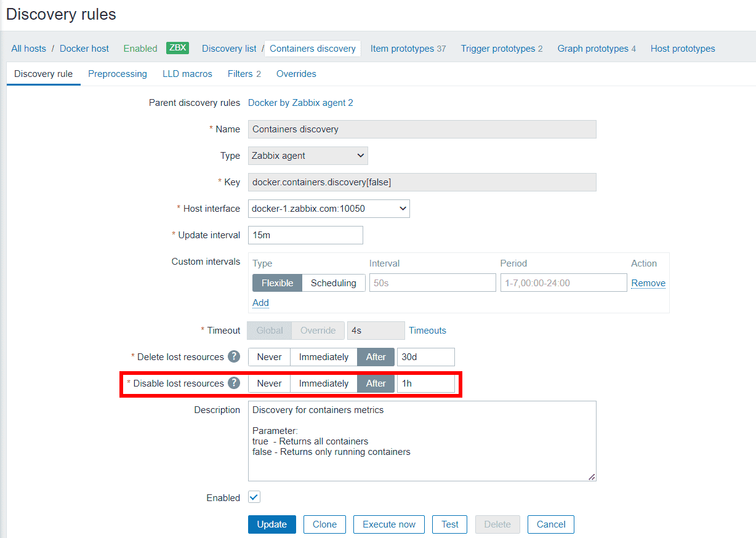Open the Filters tab

(x=240, y=73)
